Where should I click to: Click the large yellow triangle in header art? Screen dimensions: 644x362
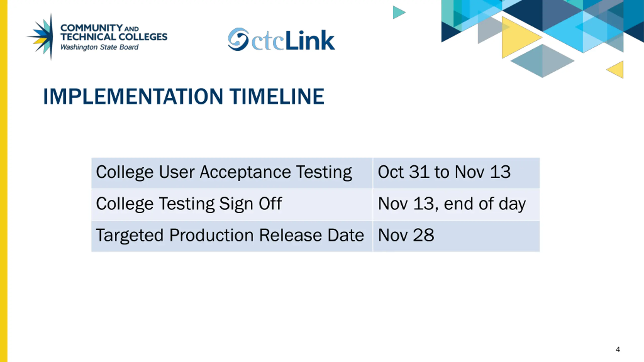(x=521, y=38)
